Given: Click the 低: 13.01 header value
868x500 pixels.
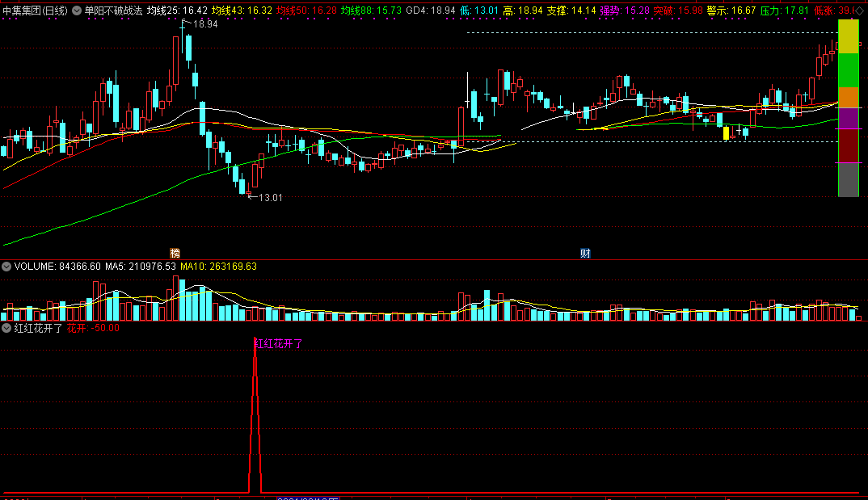Looking at the screenshot, I should tap(478, 11).
